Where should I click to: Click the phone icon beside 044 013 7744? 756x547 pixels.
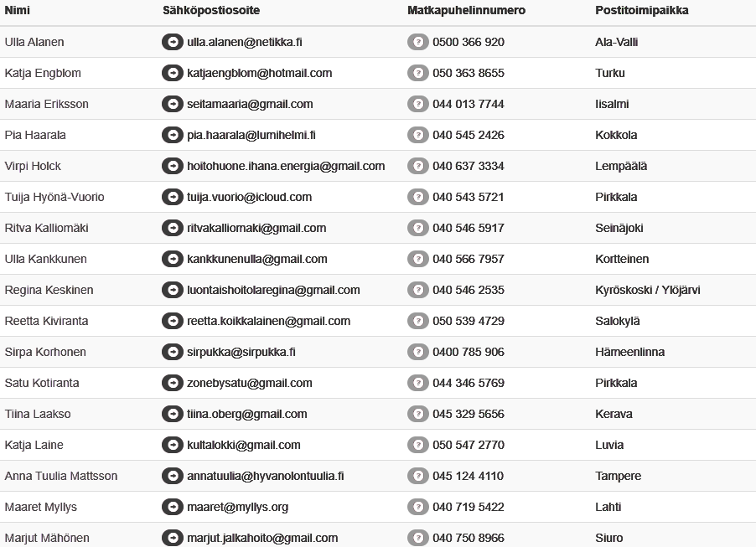[x=417, y=104]
